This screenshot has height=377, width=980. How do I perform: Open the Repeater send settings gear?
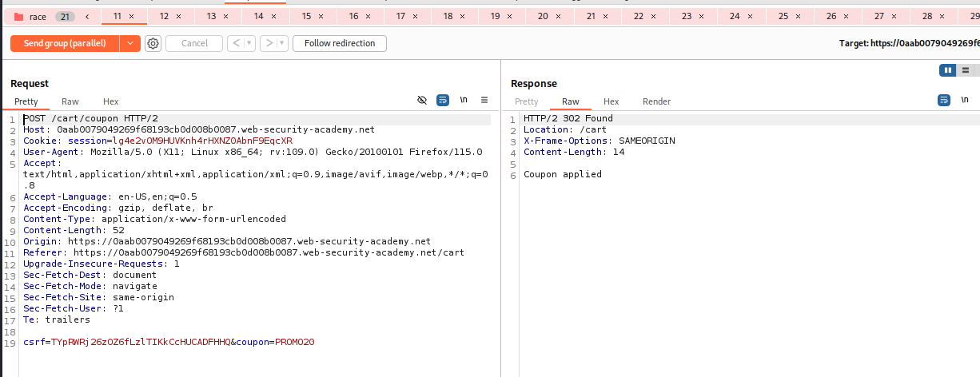(153, 44)
